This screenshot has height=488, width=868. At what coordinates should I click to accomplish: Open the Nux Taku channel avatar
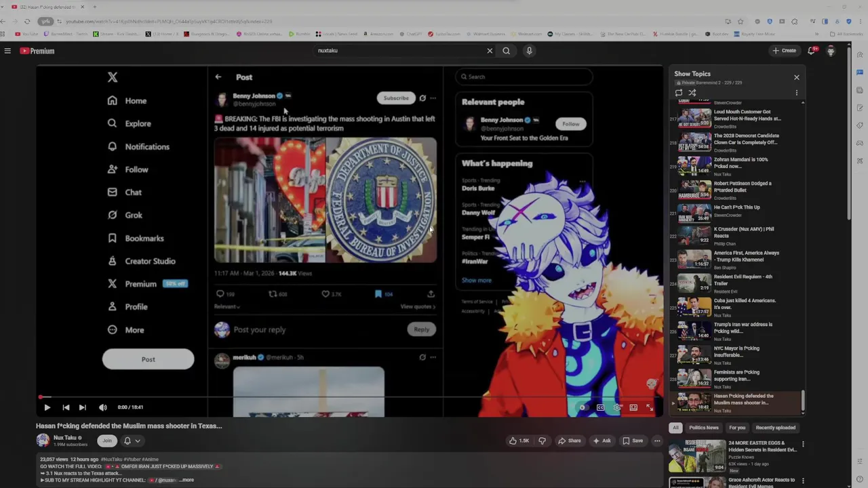[x=43, y=441]
